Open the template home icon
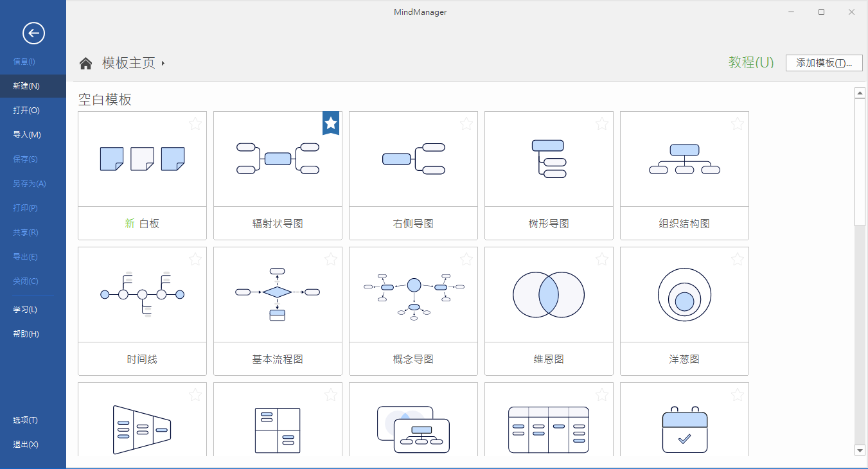Image resolution: width=868 pixels, height=469 pixels. pyautogui.click(x=85, y=63)
